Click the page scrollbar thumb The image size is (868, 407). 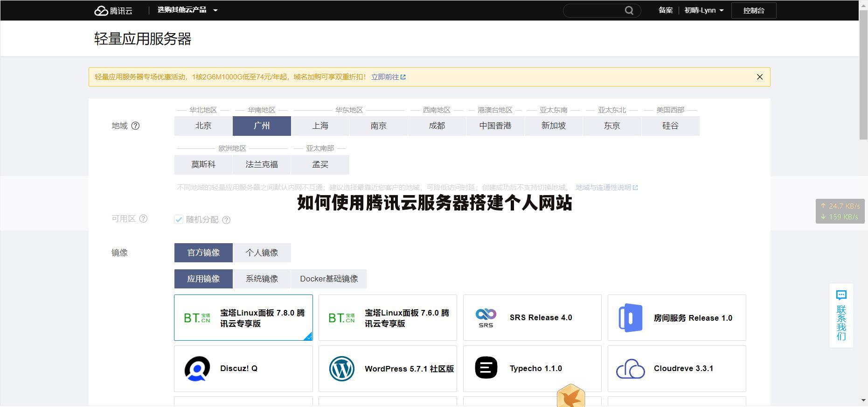point(863,74)
